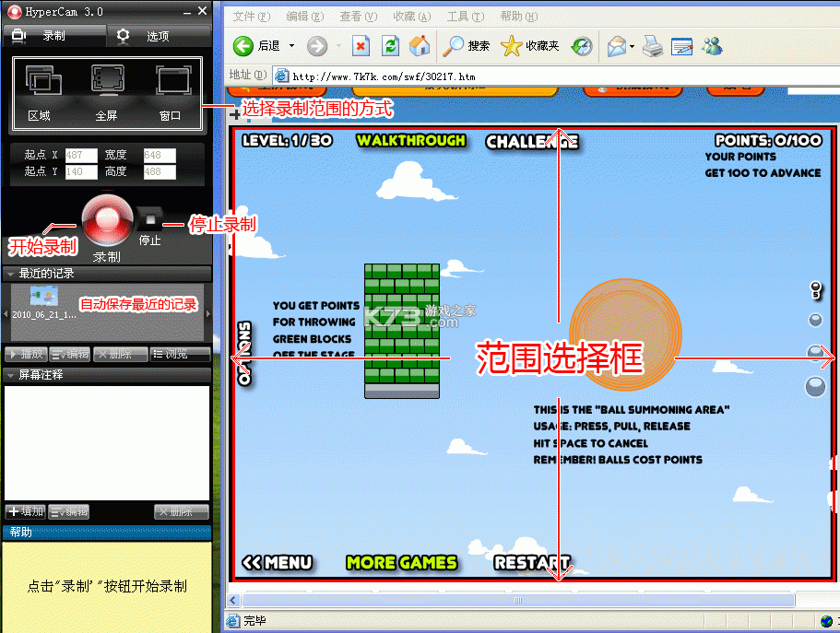Click the orange ball summoning circle
The image size is (840, 633).
(625, 334)
